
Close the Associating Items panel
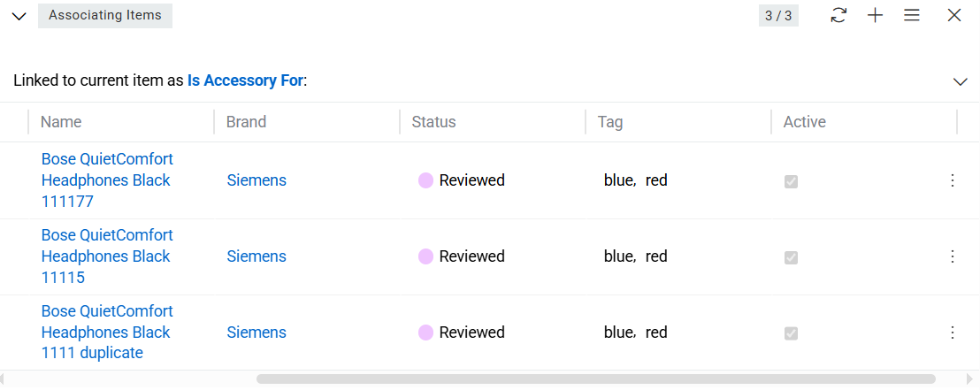(x=954, y=15)
